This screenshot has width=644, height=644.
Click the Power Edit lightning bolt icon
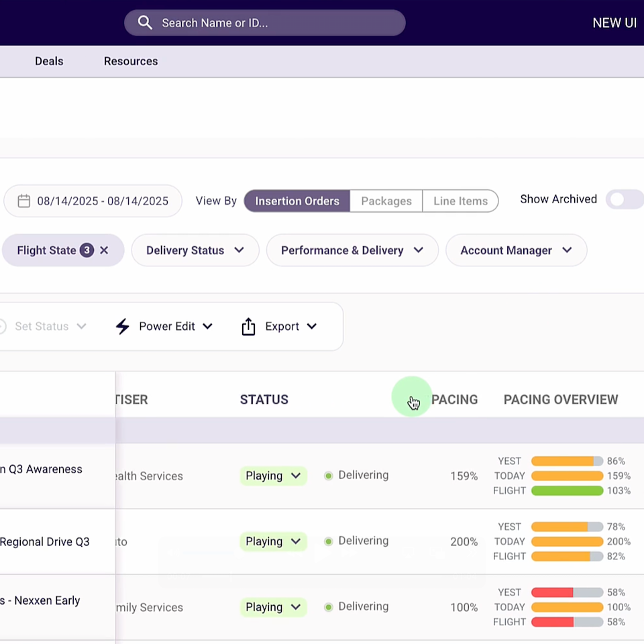tap(123, 327)
